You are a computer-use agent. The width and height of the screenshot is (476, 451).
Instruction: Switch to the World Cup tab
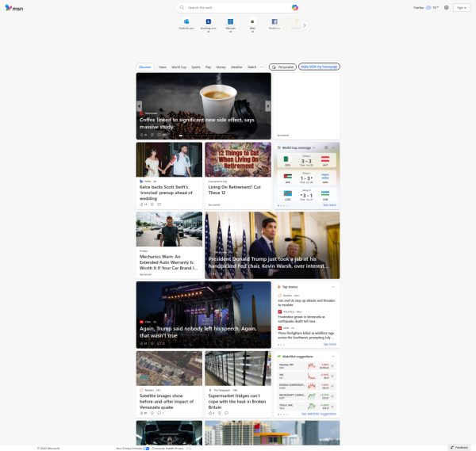178,67
